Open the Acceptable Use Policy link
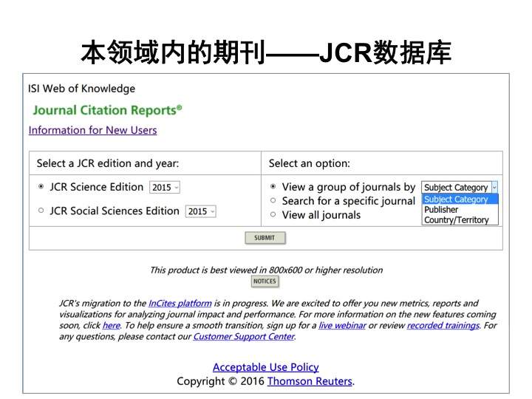Viewport: 532px width, 399px height. coord(266,367)
